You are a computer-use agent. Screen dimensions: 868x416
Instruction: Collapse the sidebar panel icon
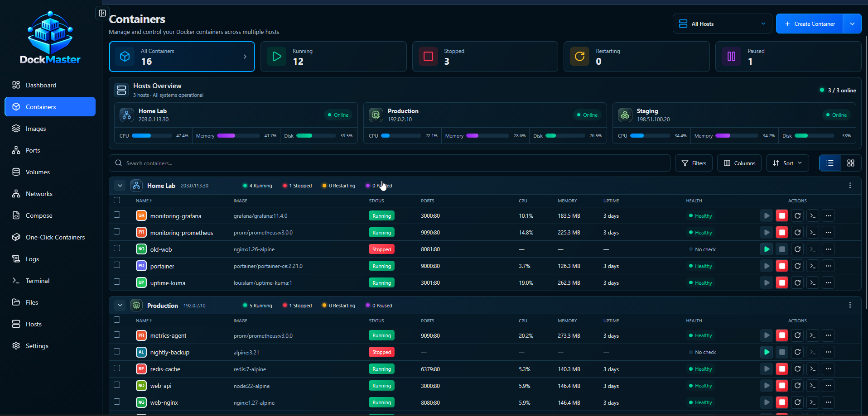point(102,13)
